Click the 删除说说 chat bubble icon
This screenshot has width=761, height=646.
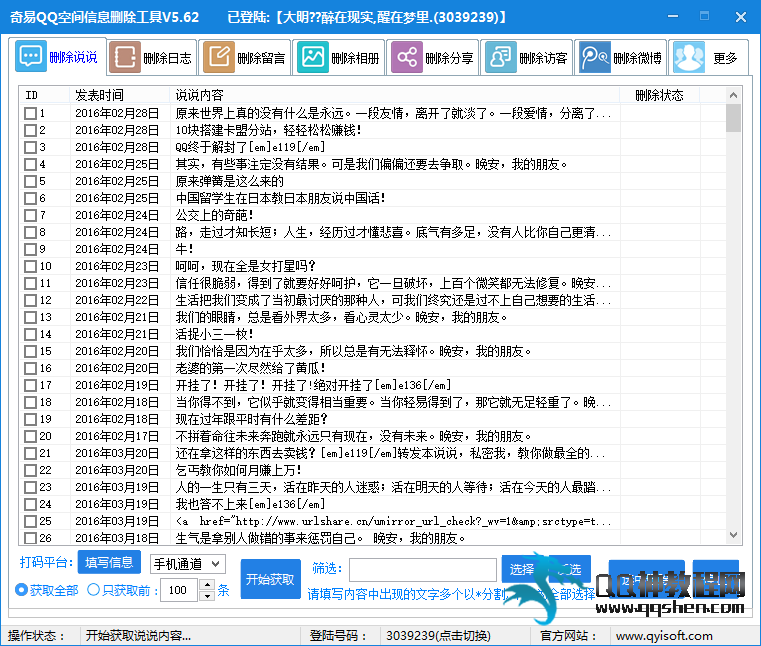point(31,57)
